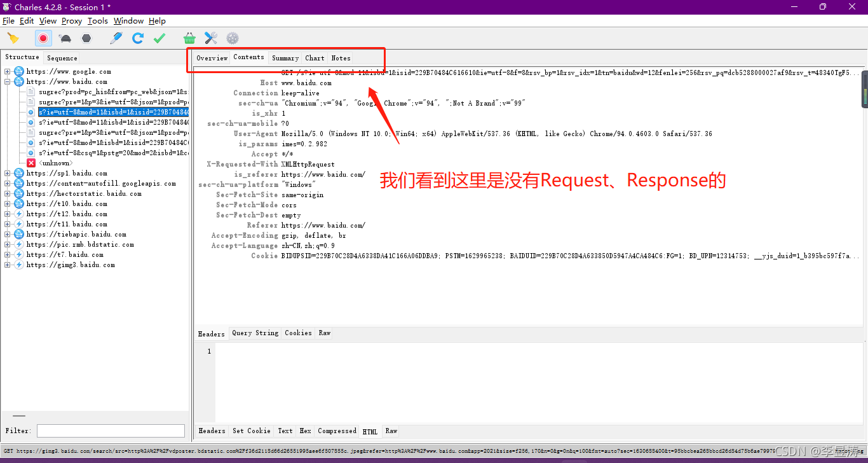Expand the https://gimg3.baidu.com node
This screenshot has width=868, height=463.
click(x=8, y=265)
